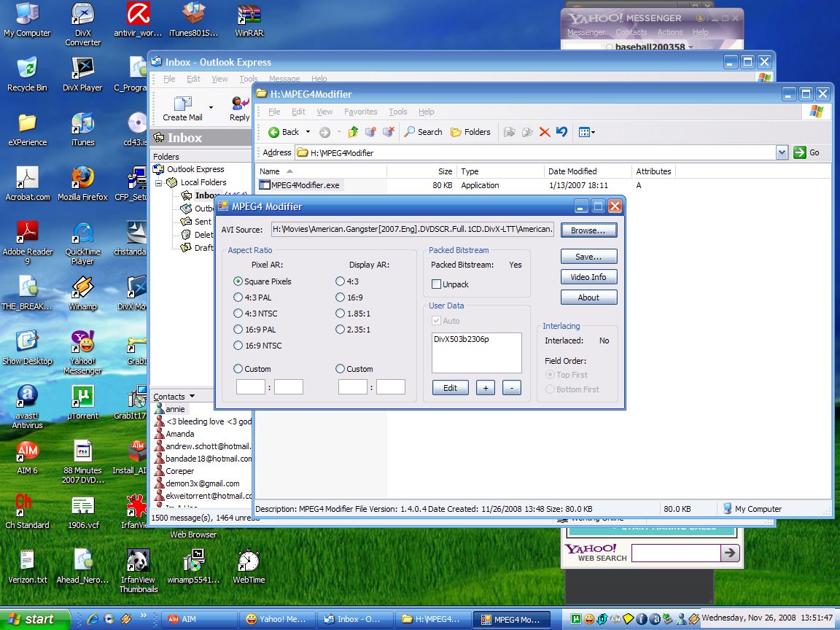Screen dimensions: 840x630
Task: Click the blue Undo icon in explorer toolbar
Action: click(x=561, y=132)
